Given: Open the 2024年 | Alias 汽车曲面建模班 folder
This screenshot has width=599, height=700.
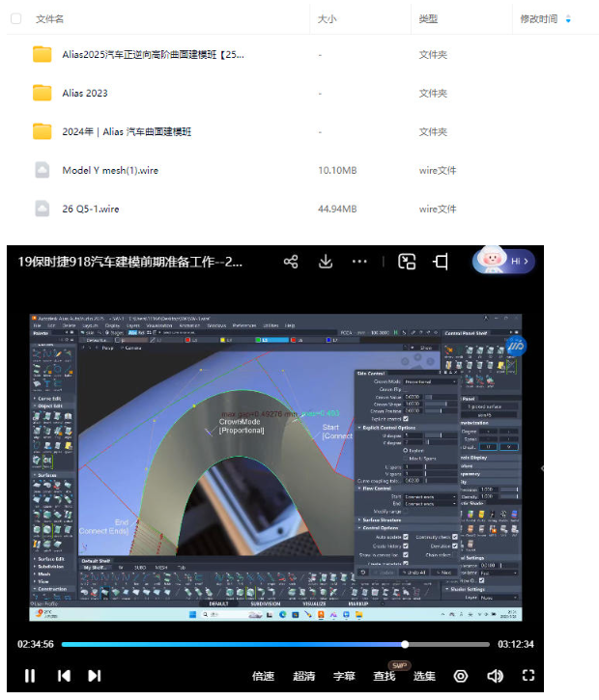Looking at the screenshot, I should [x=127, y=131].
